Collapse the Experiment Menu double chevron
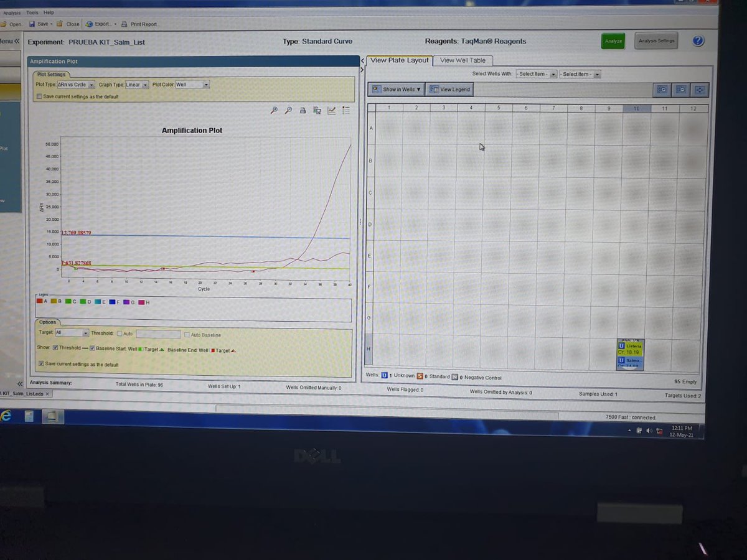This screenshot has width=747, height=560. point(18,41)
